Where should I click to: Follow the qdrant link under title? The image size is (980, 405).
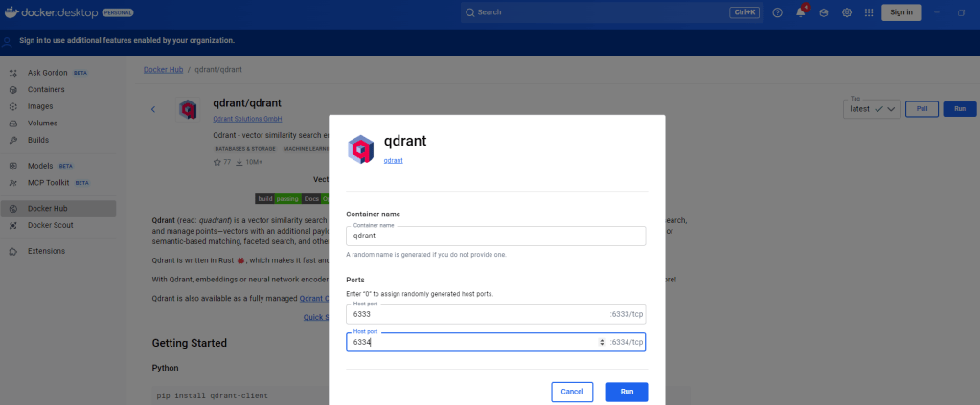click(393, 161)
